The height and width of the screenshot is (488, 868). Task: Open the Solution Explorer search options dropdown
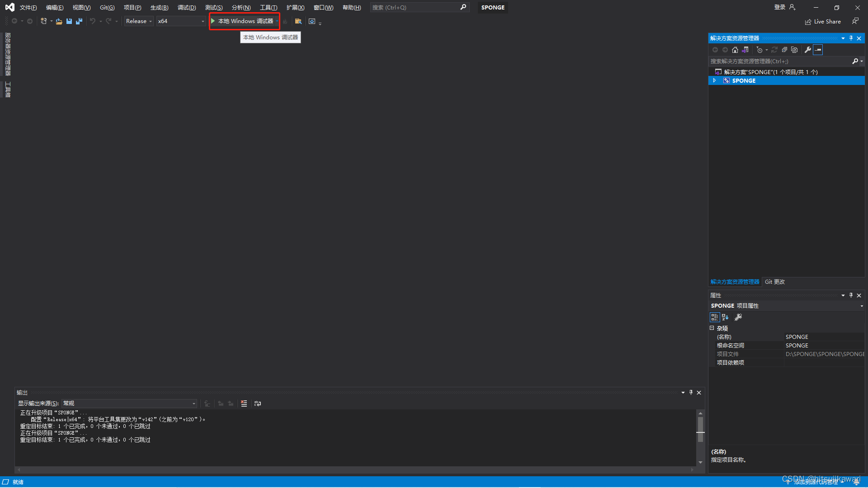862,61
